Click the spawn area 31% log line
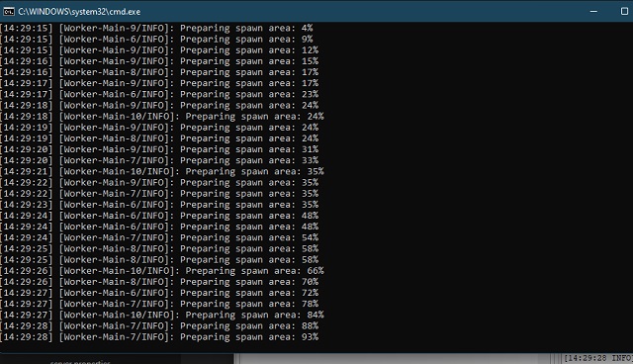The width and height of the screenshot is (633, 364). 159,149
